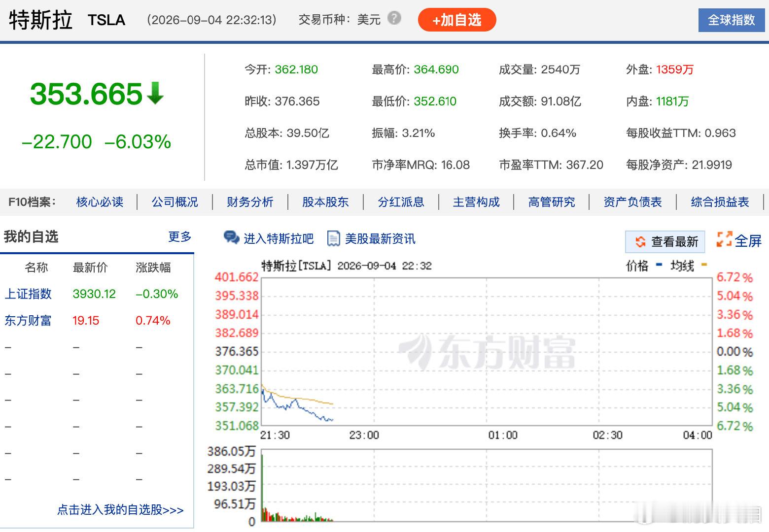Click the blue price legend marker
This screenshot has height=532, width=769.
click(659, 265)
